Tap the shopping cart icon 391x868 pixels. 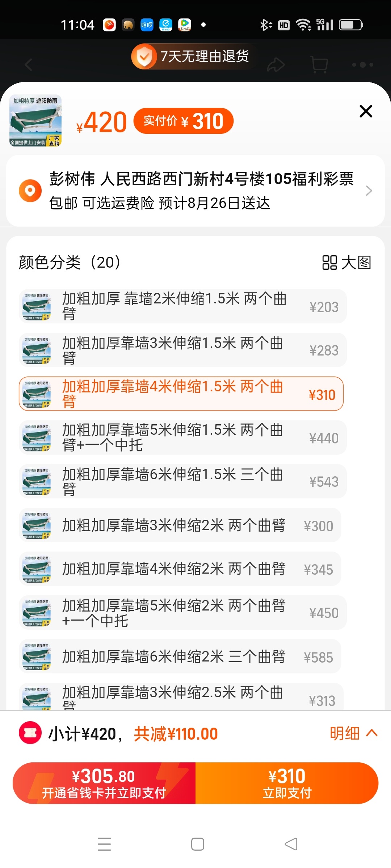pyautogui.click(x=319, y=65)
